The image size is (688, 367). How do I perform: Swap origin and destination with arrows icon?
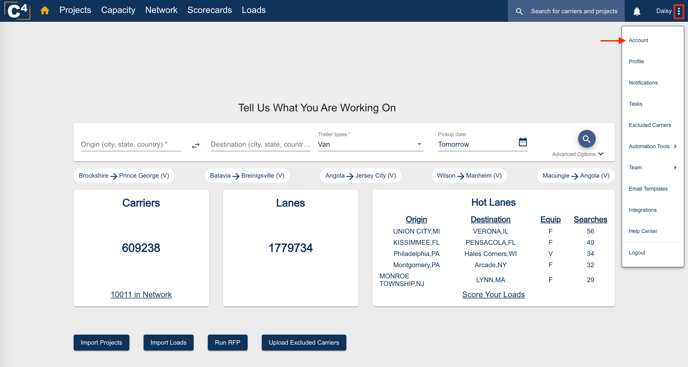(x=196, y=145)
